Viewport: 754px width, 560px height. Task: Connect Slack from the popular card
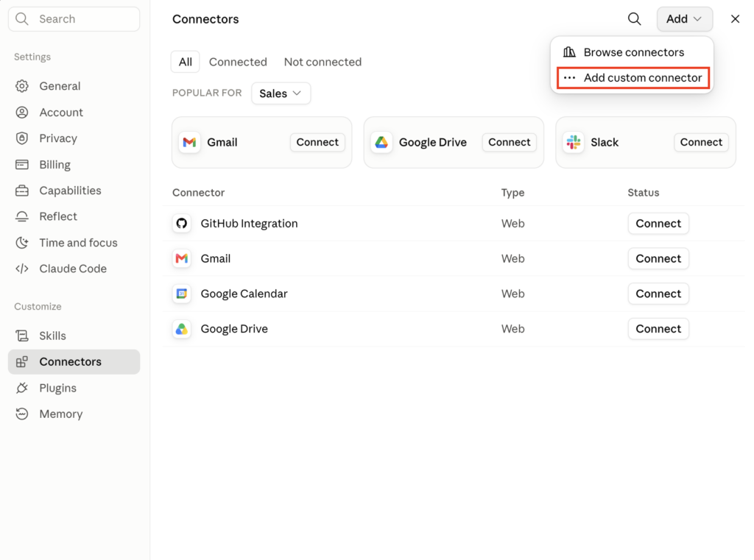coord(701,142)
